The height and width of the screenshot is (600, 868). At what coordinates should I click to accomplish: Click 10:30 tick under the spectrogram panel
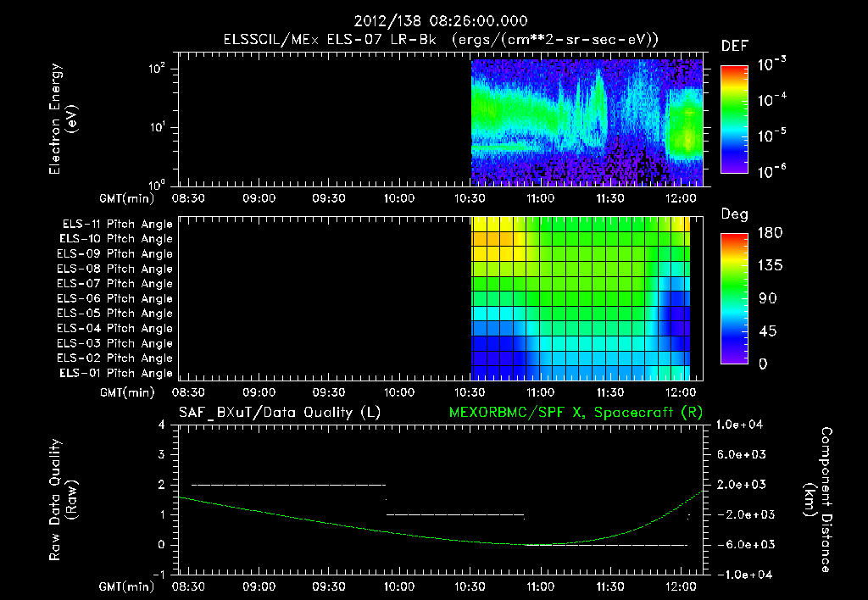tap(470, 198)
